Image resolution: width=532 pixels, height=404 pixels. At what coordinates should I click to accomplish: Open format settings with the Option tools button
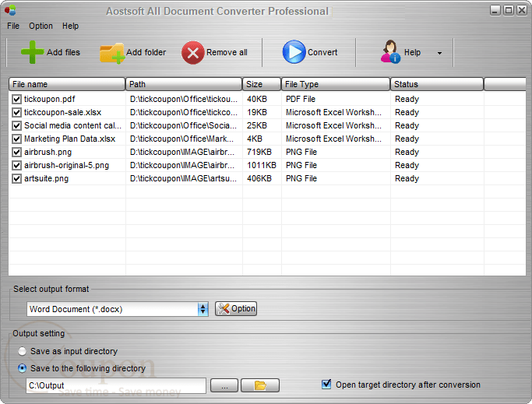pos(236,309)
